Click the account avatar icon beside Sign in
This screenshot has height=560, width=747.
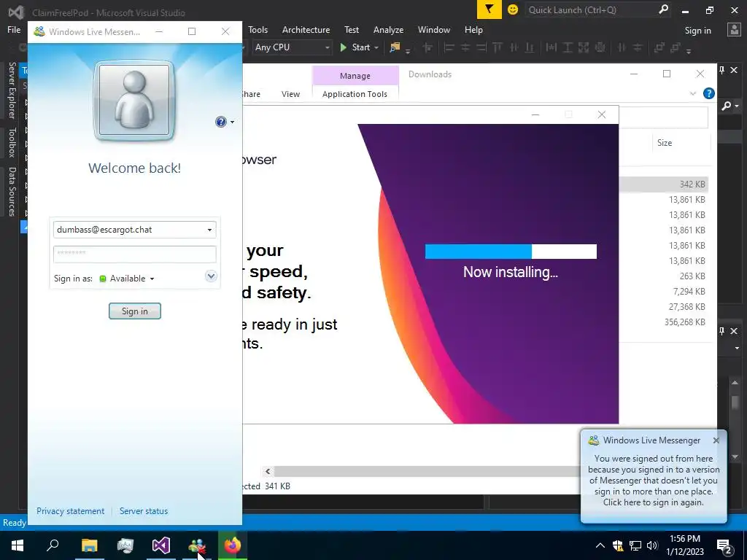click(x=734, y=30)
